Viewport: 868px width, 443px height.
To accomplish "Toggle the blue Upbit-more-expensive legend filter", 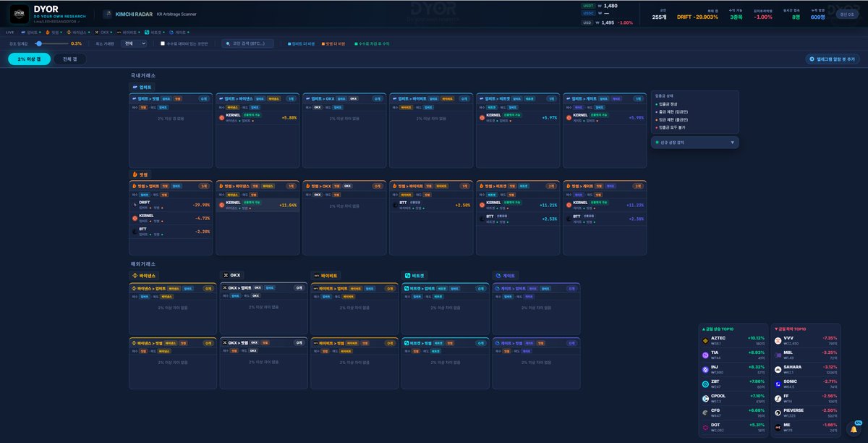I will click(301, 43).
